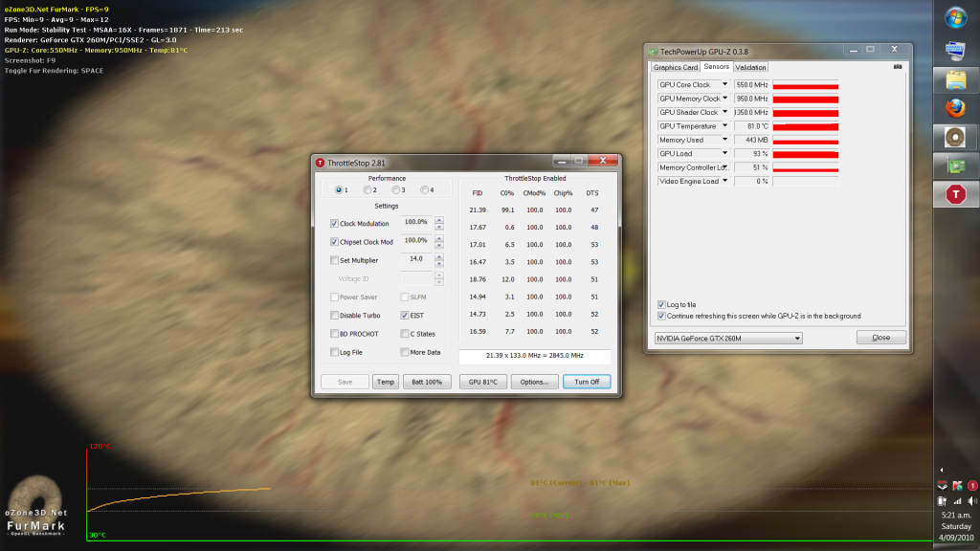Switch to ThrottleStop via its taskbar icon
The width and height of the screenshot is (980, 551).
(x=956, y=195)
